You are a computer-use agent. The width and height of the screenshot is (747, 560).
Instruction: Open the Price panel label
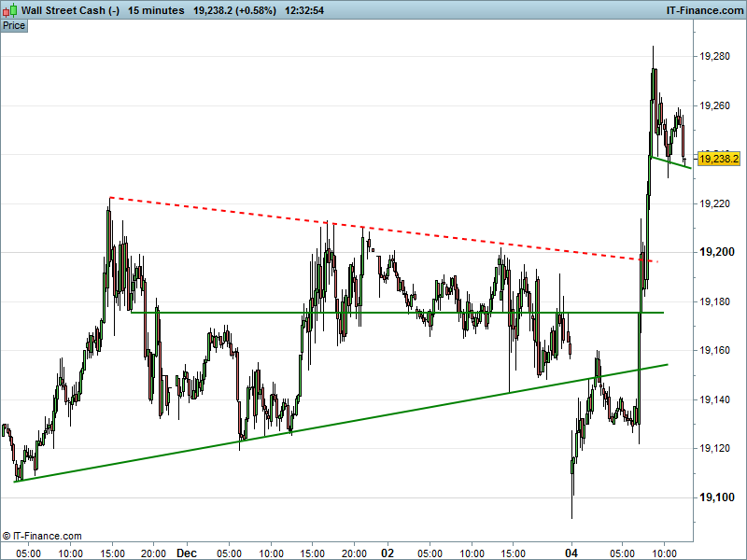14,26
